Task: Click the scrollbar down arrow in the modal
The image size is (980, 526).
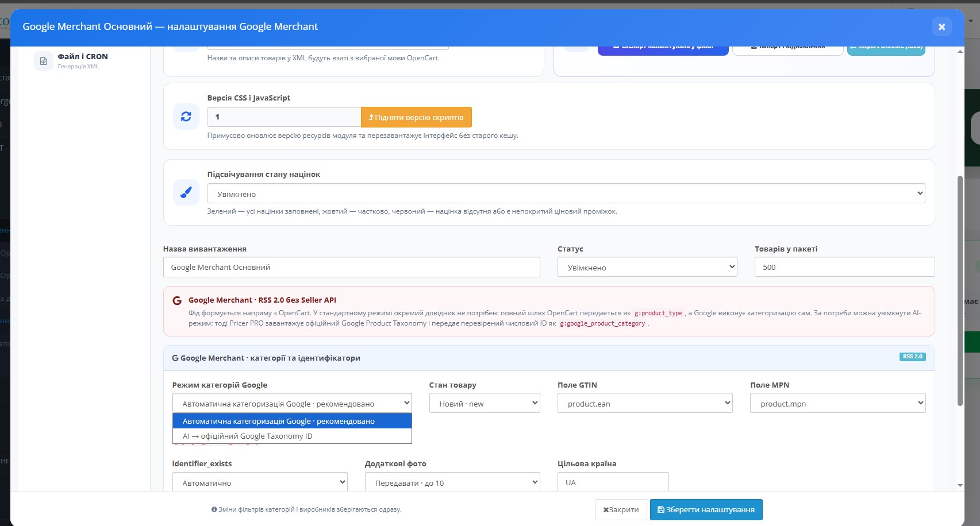Action: [960, 485]
